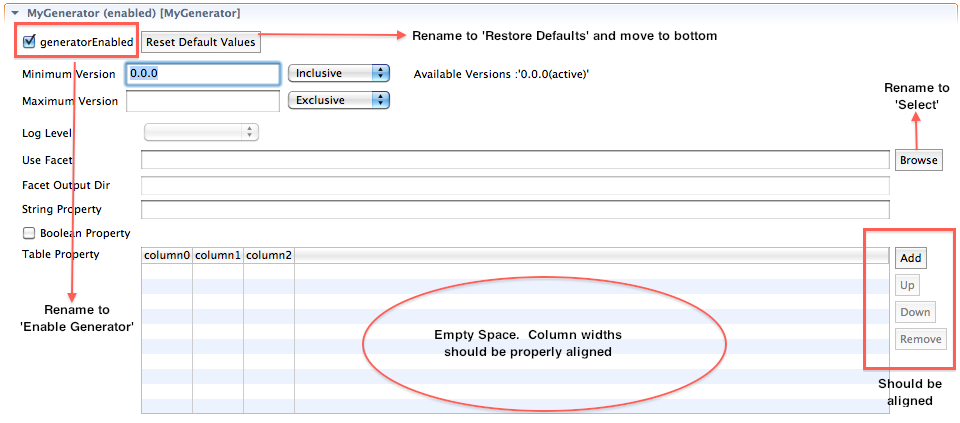This screenshot has height=423, width=960.
Task: Open the Exclusive dropdown for Maximum Version
Action: pyautogui.click(x=339, y=100)
